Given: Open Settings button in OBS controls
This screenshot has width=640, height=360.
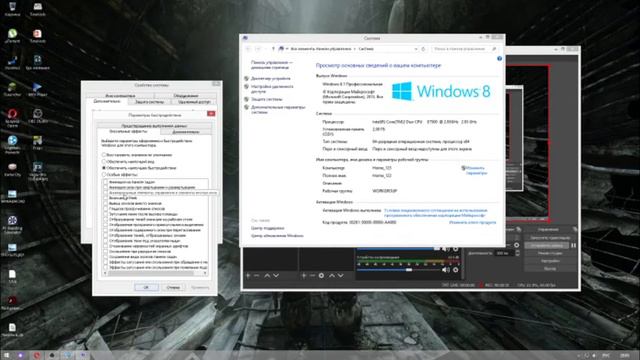Looking at the screenshot, I should [550, 261].
